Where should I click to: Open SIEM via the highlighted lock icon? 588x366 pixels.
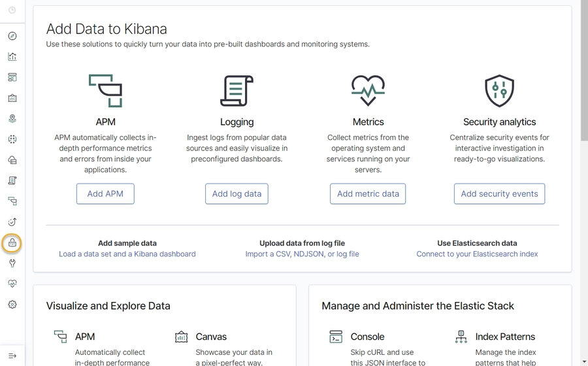(12, 243)
